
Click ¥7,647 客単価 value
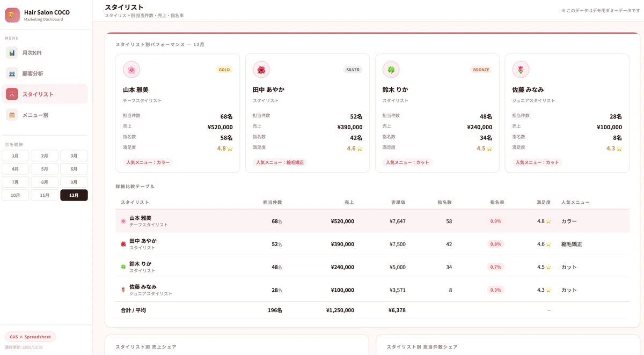[398, 221]
